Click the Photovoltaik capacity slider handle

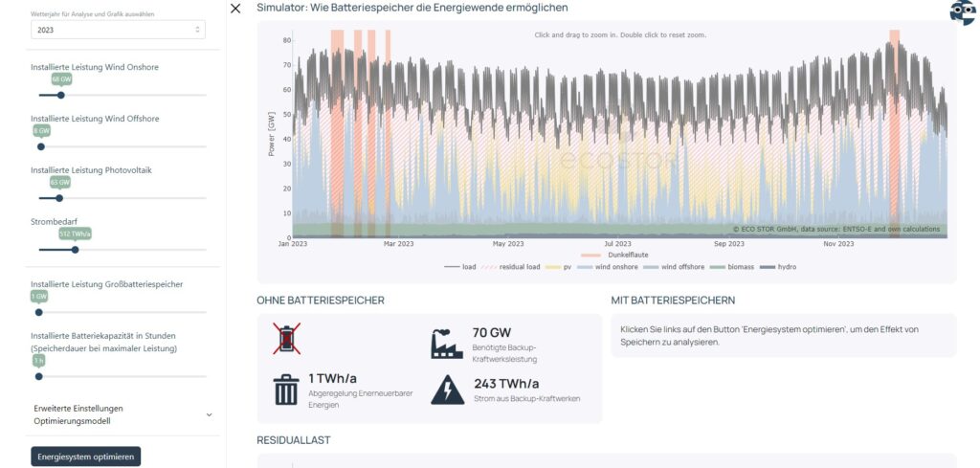point(59,198)
